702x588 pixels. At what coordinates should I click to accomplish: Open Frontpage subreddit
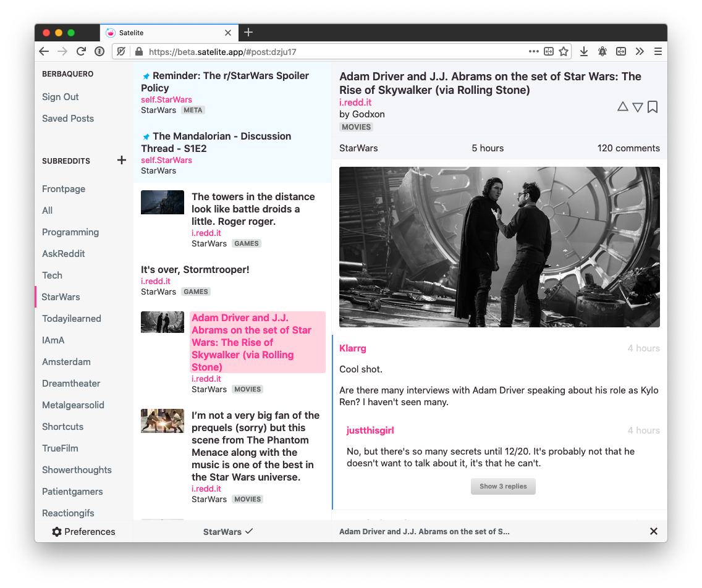pos(64,189)
